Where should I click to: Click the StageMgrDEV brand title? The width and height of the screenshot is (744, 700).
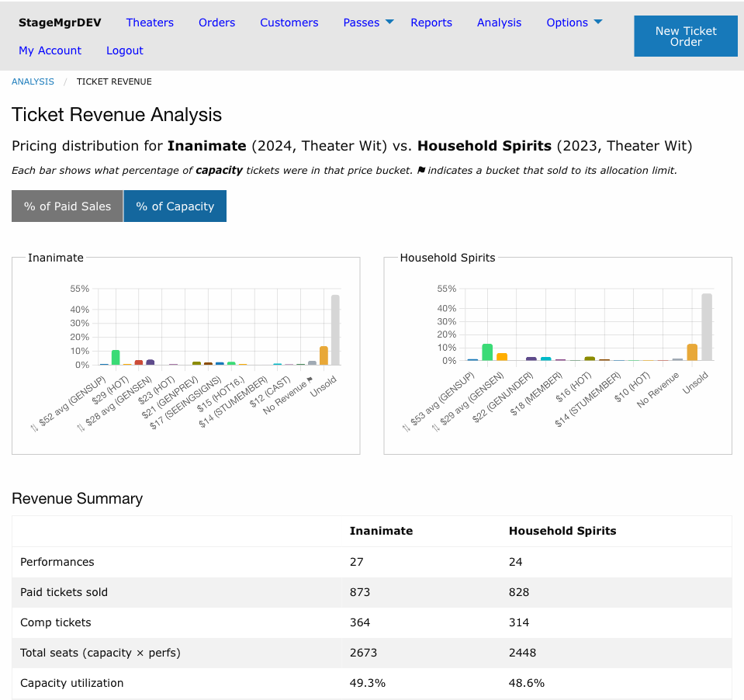[60, 23]
